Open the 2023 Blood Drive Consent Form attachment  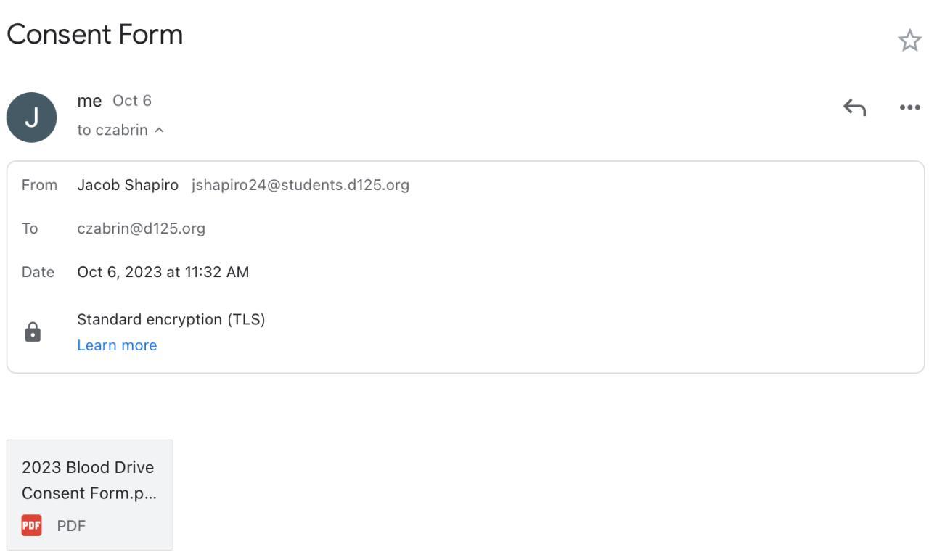pos(88,479)
